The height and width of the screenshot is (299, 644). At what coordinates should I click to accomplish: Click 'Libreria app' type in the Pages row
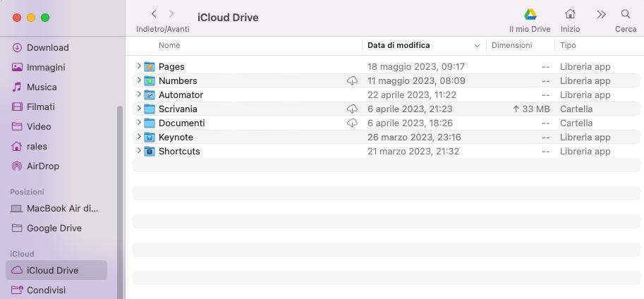pyautogui.click(x=585, y=66)
